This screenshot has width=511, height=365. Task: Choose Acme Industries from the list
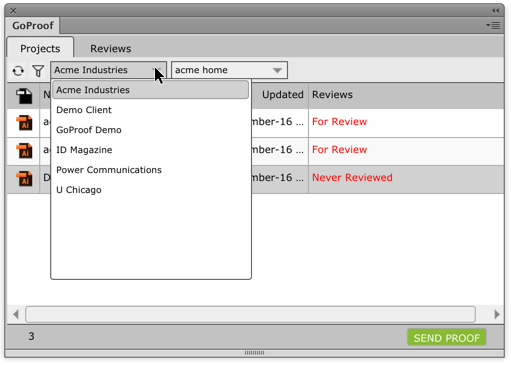[150, 90]
